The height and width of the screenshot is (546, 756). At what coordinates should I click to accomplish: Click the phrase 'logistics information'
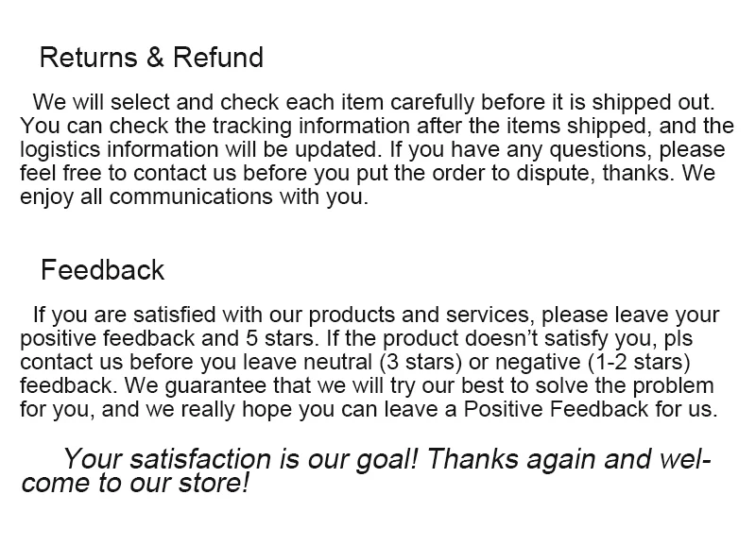tap(119, 149)
